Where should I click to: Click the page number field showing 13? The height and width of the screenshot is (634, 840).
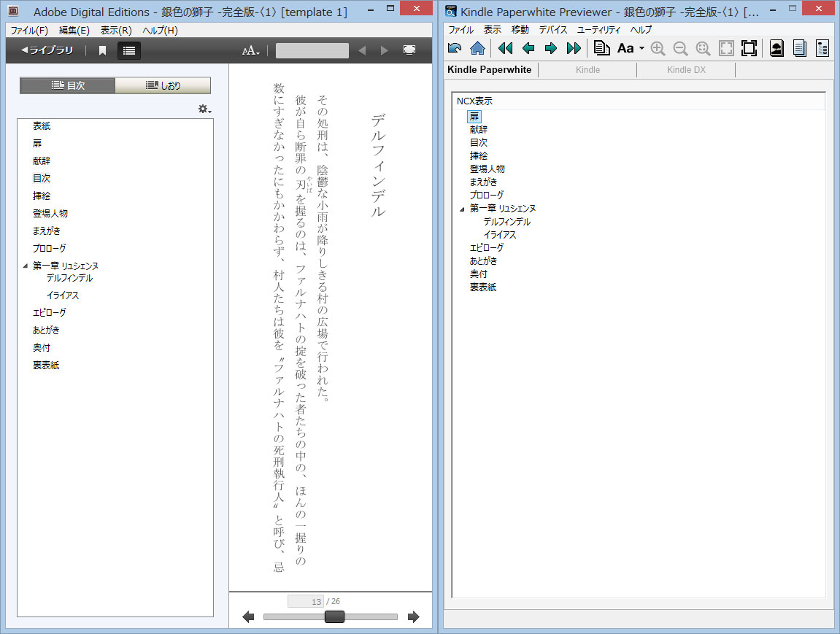point(305,601)
